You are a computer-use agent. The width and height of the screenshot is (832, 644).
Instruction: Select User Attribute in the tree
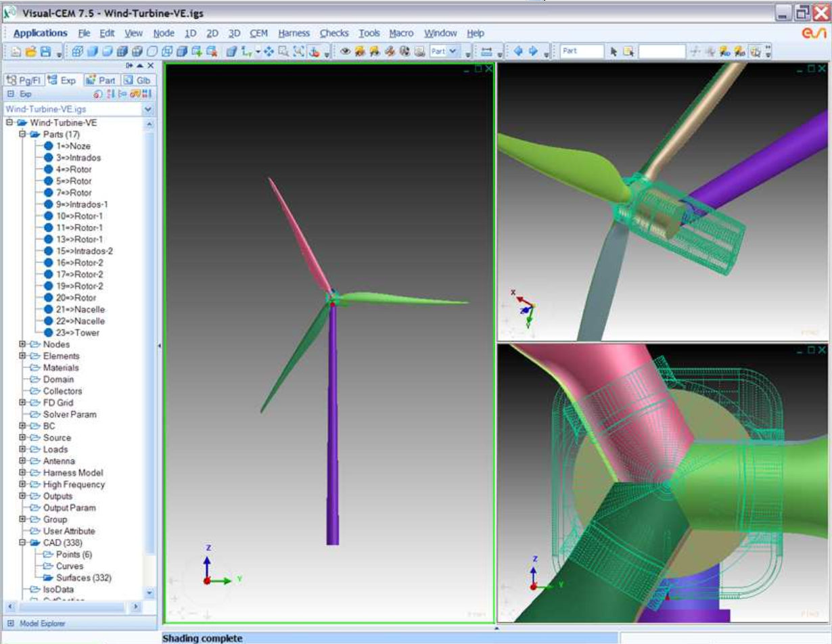tap(69, 531)
